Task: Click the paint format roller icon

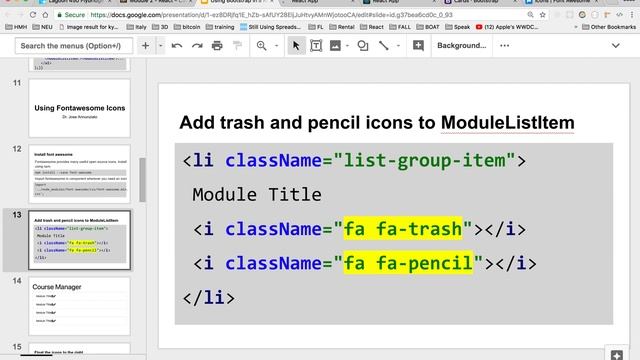Action: (x=237, y=46)
